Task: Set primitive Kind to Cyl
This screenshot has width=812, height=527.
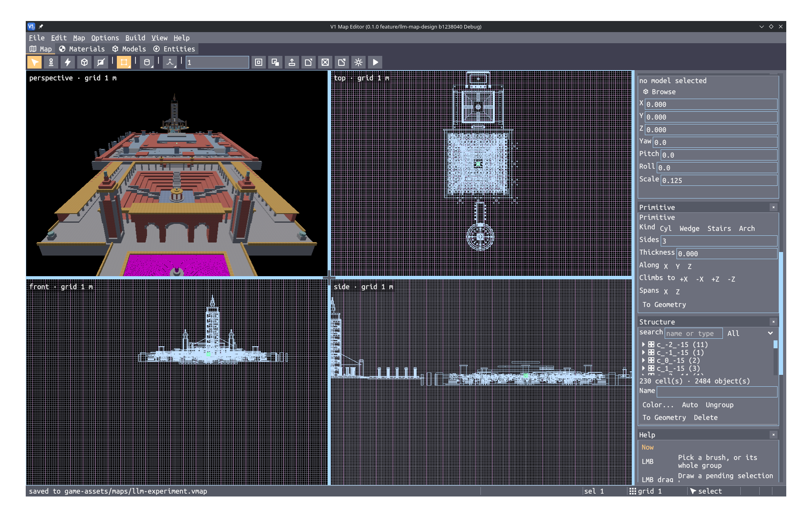Action: tap(665, 229)
